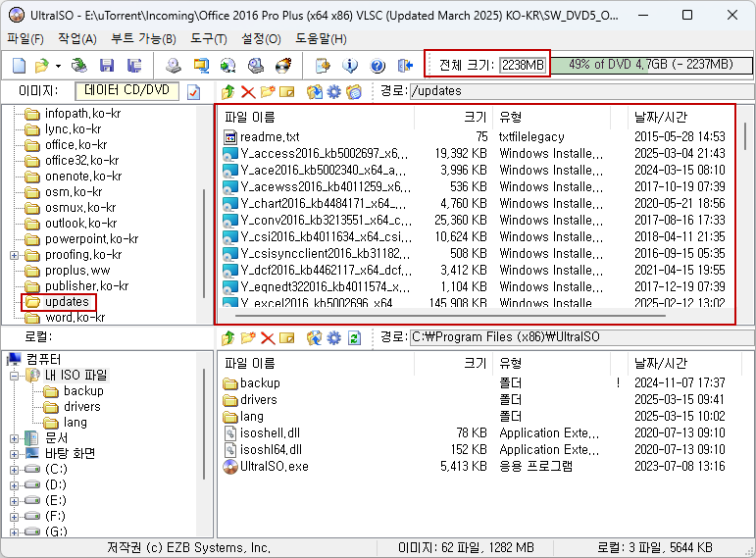Click the Properties notepad-gear icon
Viewport: 756px width, 558px height.
323,65
